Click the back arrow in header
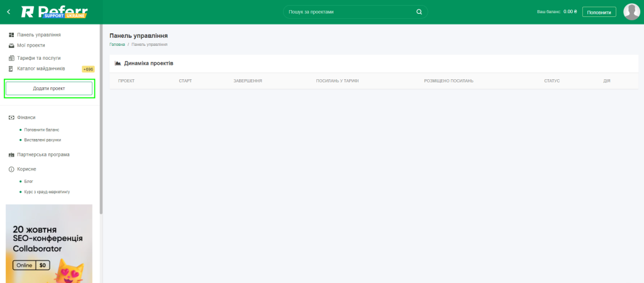The width and height of the screenshot is (644, 283). (x=8, y=12)
